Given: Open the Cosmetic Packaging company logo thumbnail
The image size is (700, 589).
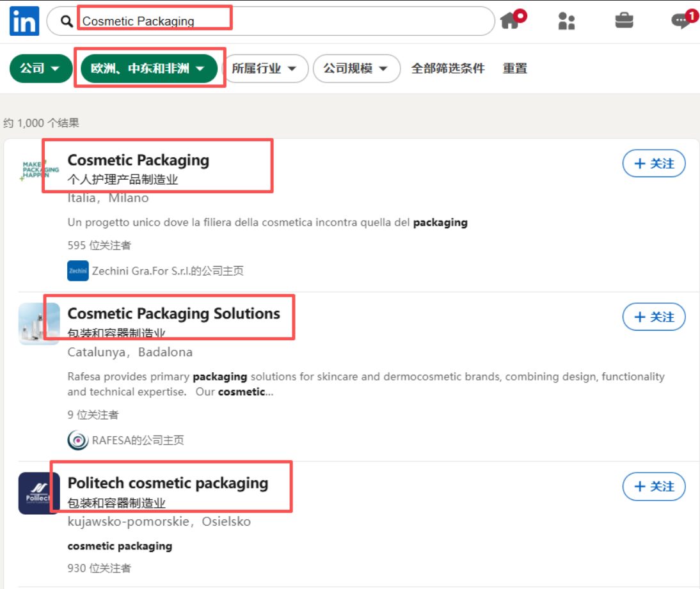Looking at the screenshot, I should pos(39,171).
